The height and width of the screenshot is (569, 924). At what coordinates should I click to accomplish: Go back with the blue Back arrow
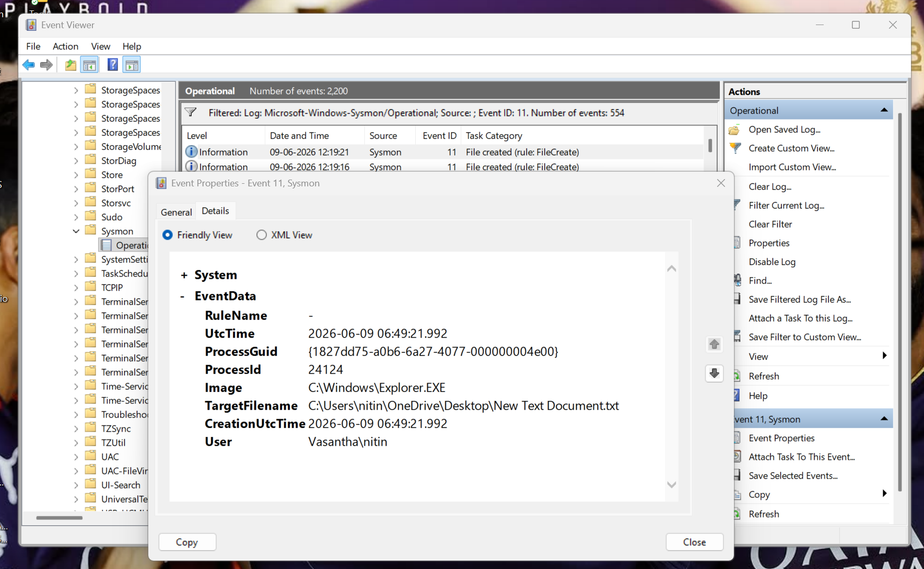29,65
